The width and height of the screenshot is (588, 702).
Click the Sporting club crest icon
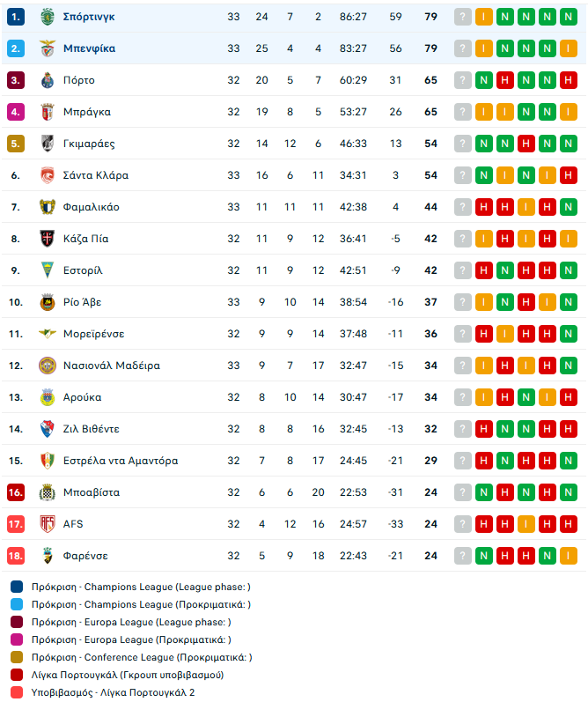tap(47, 17)
